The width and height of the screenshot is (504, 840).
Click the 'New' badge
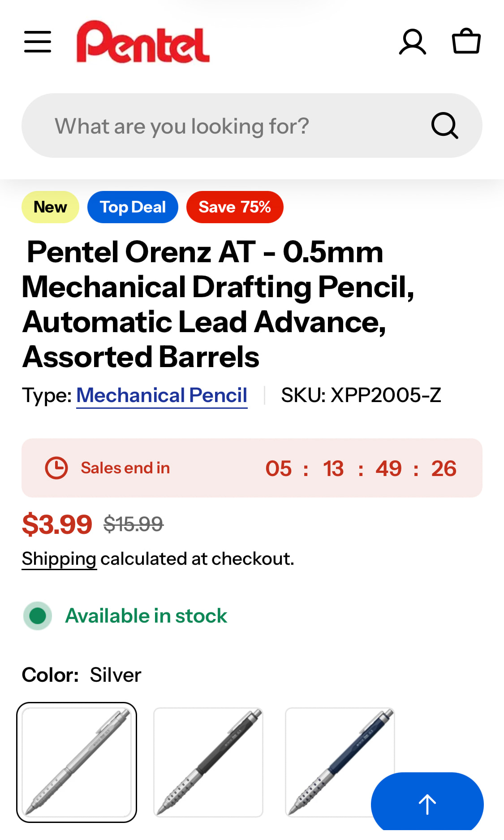(50, 207)
